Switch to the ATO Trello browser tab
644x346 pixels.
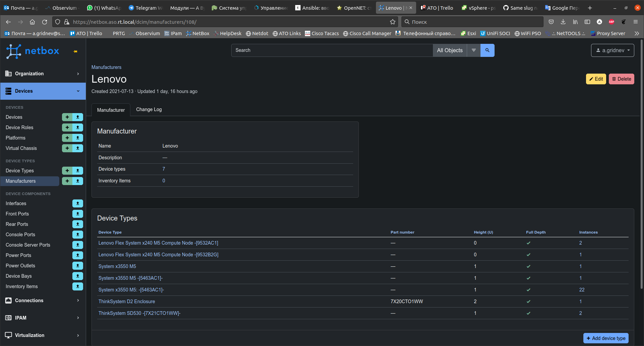pos(437,8)
